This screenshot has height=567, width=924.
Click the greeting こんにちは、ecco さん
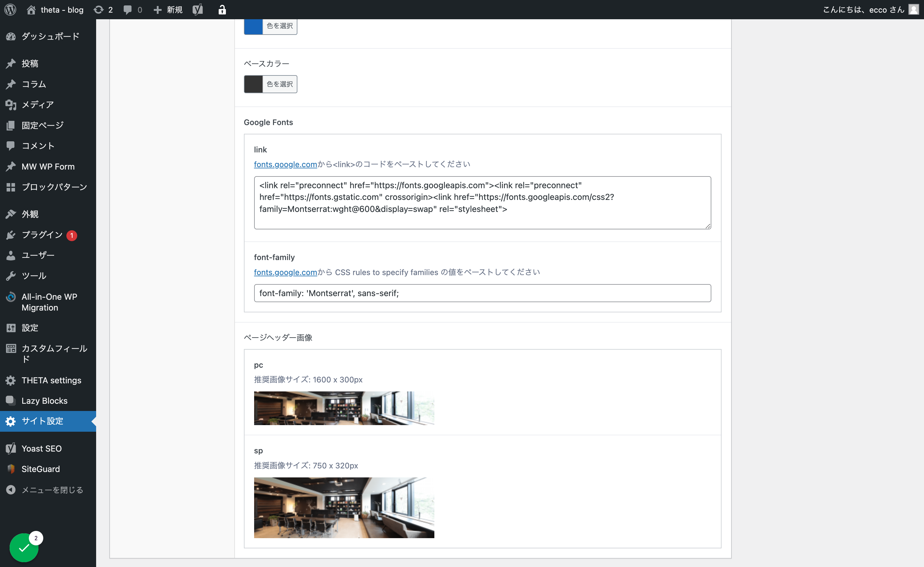(864, 10)
